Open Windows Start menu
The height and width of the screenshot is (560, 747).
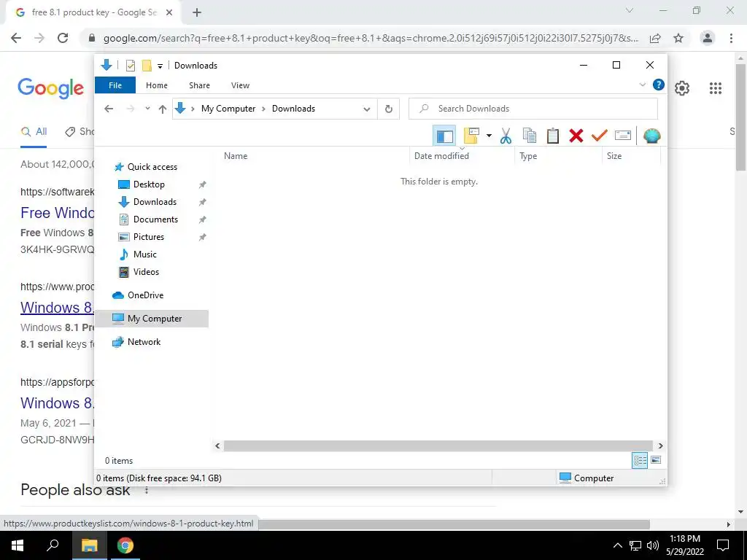18,545
